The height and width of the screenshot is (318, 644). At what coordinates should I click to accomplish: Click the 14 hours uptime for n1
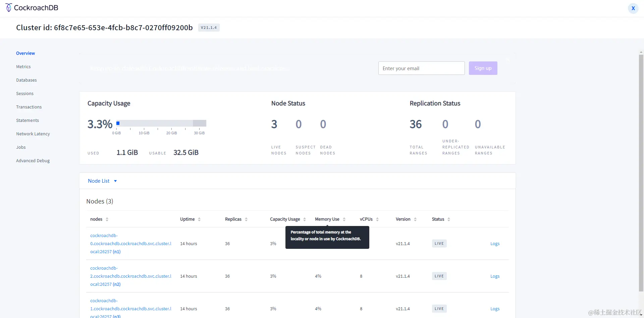coord(189,244)
